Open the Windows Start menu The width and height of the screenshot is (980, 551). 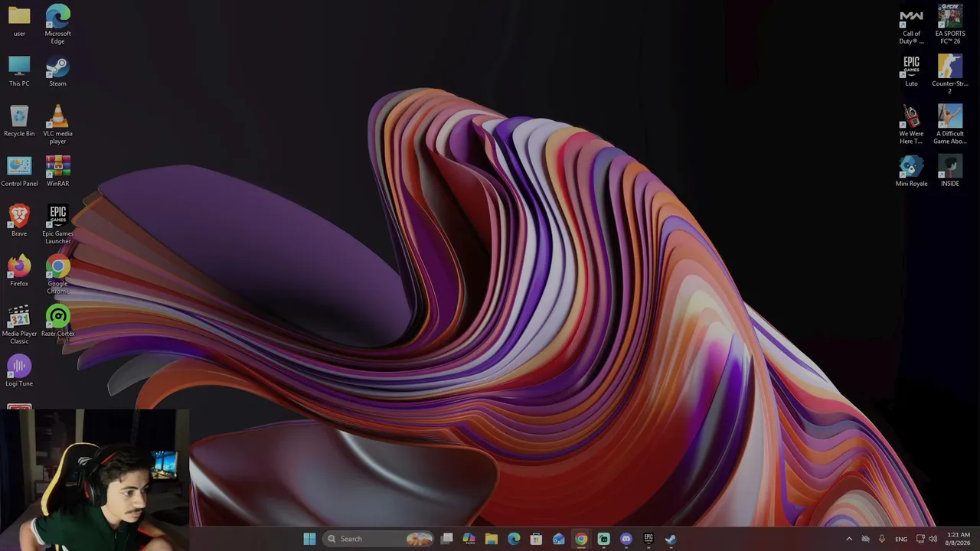309,539
